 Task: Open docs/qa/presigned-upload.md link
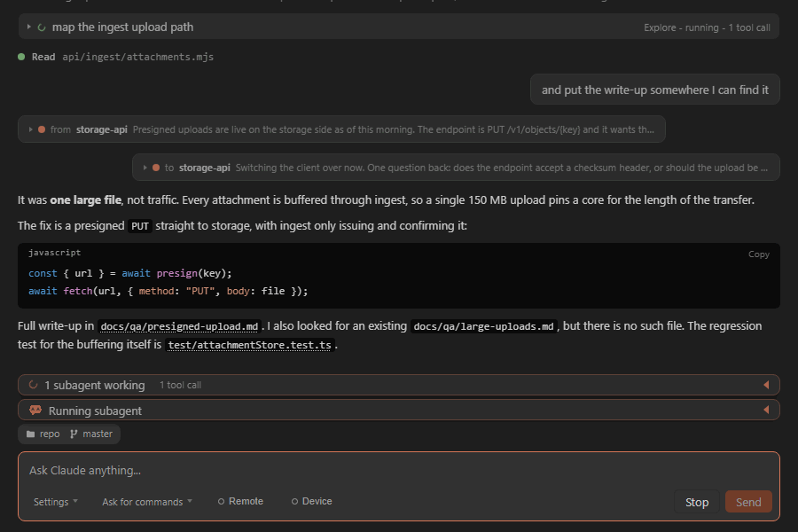tap(179, 326)
